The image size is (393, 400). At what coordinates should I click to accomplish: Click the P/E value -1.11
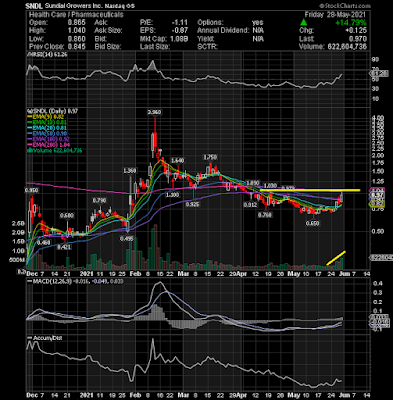(x=180, y=23)
